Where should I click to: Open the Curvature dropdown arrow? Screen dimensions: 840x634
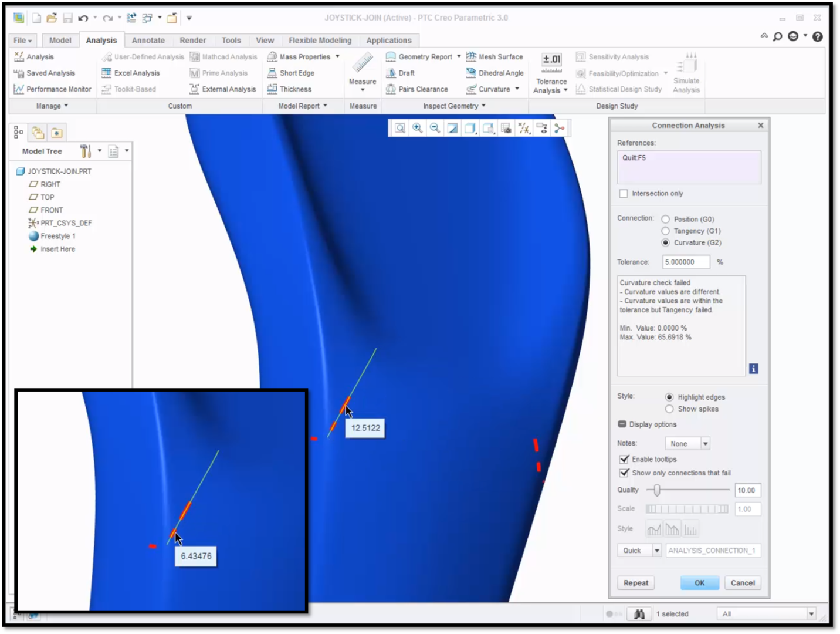(517, 89)
